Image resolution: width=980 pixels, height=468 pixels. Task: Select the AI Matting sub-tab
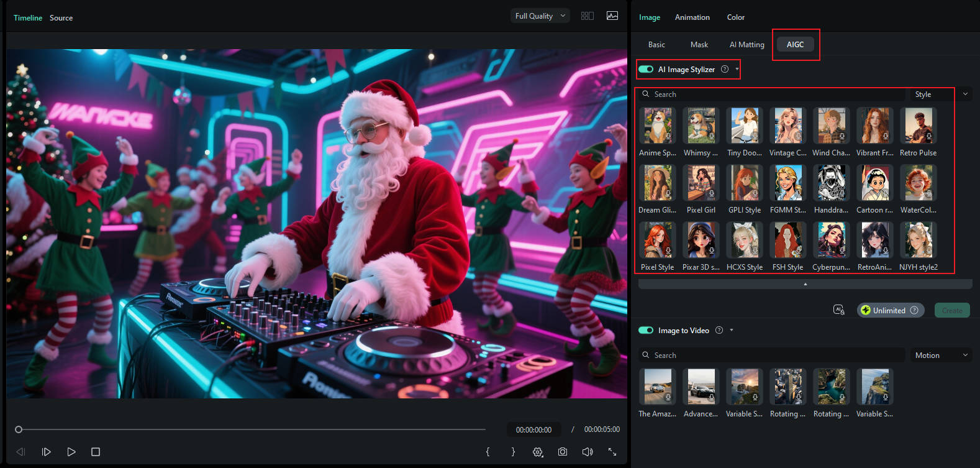coord(747,45)
